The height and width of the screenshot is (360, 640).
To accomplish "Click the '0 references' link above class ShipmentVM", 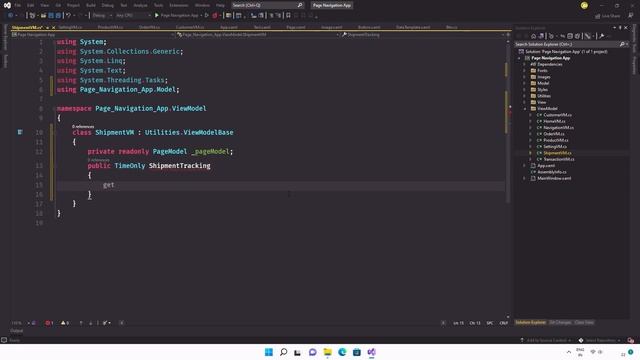I will coord(83,127).
